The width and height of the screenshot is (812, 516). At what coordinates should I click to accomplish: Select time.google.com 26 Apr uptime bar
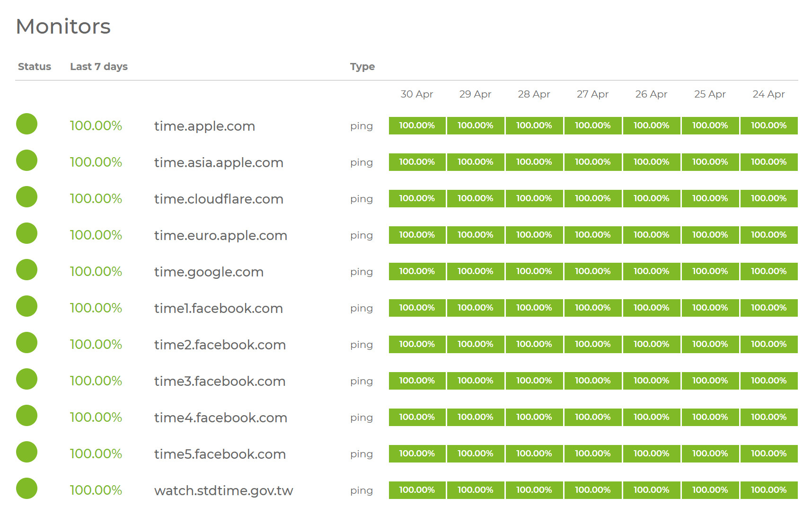pos(652,271)
